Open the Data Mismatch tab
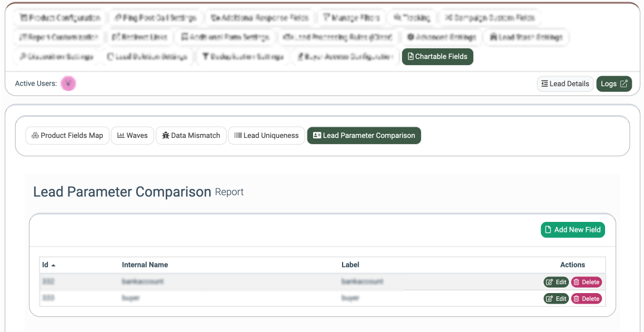This screenshot has height=332, width=644. pyautogui.click(x=191, y=136)
